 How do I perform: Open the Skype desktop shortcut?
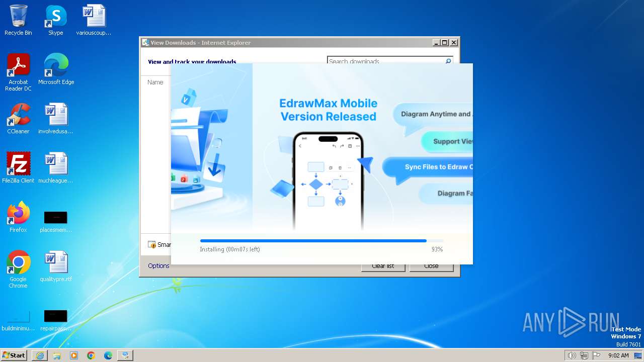55,20
